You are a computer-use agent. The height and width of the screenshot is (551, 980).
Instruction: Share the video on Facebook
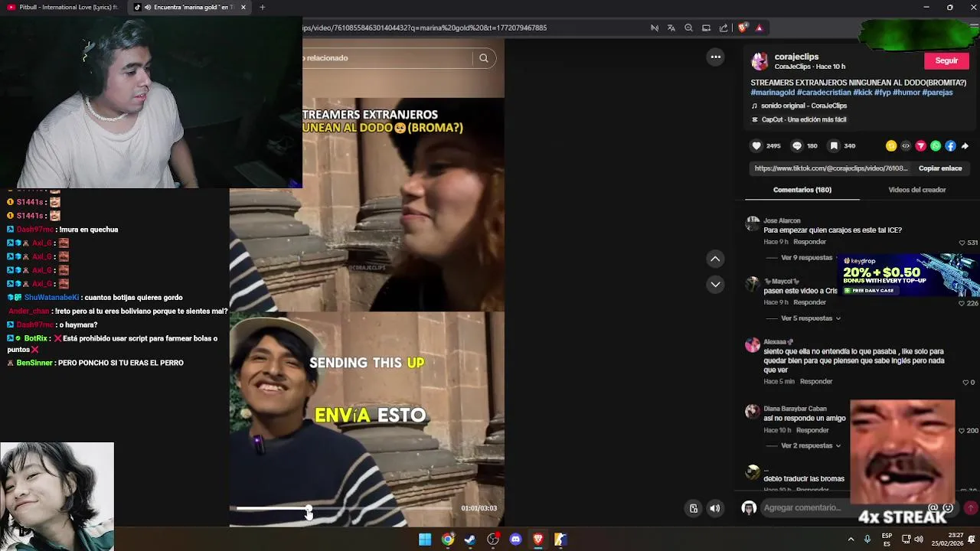(950, 145)
